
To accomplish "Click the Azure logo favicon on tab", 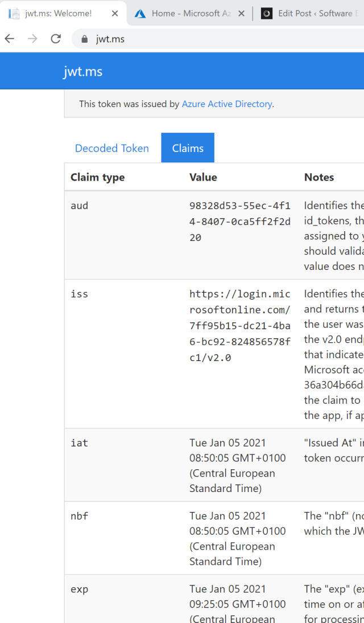I will [x=140, y=13].
